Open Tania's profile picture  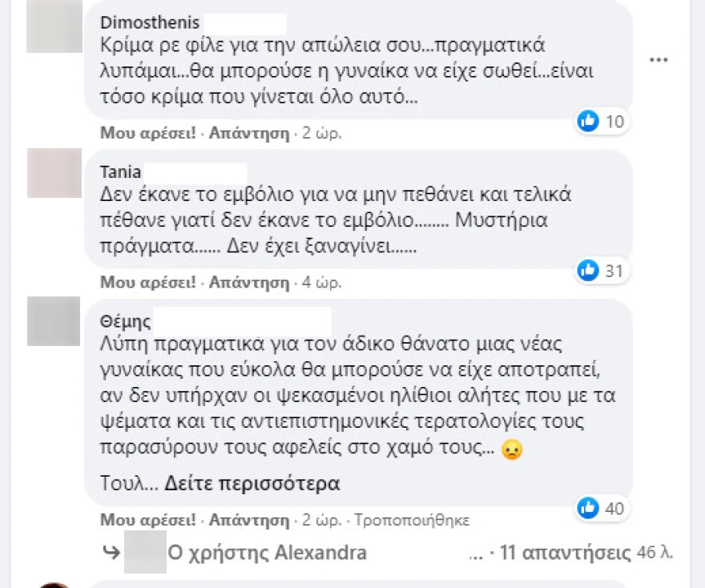tap(54, 172)
